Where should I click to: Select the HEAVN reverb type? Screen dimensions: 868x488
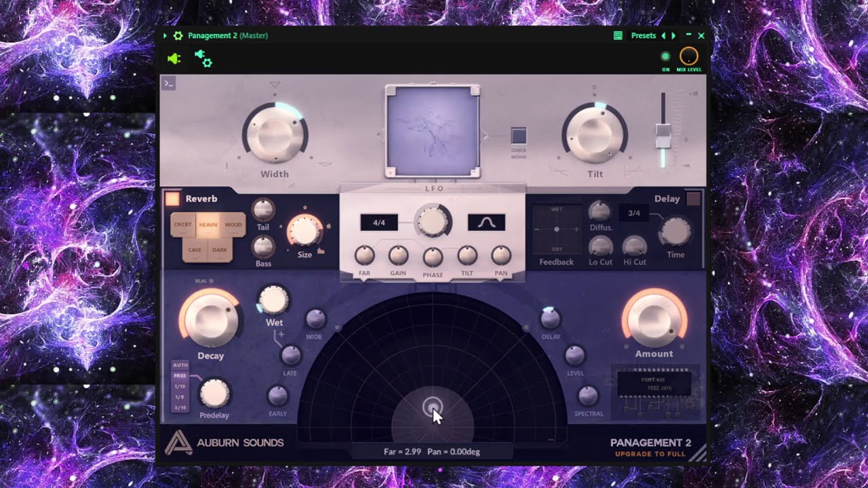pyautogui.click(x=208, y=225)
